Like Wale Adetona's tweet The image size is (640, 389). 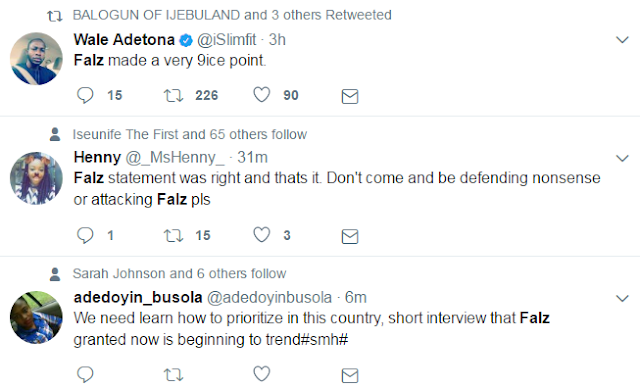(x=262, y=95)
